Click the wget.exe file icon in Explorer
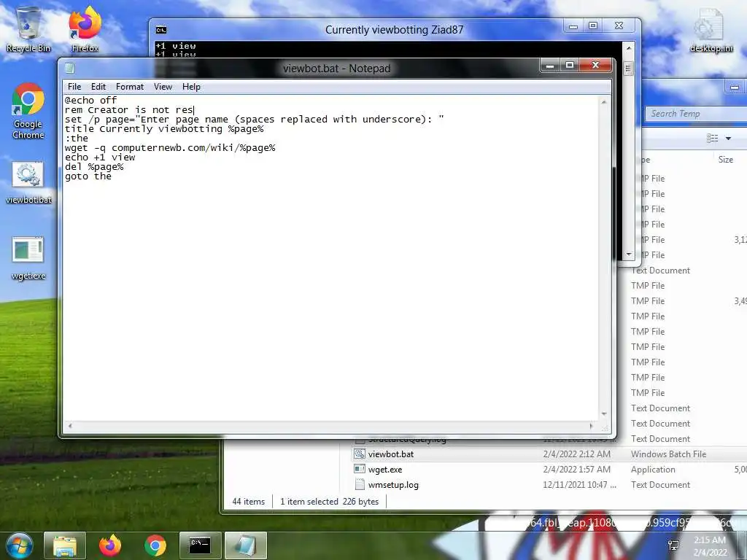 pos(359,469)
